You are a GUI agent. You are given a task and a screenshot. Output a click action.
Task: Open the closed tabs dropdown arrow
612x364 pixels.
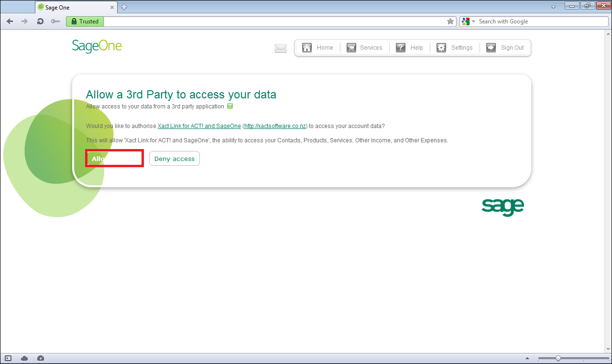click(x=553, y=7)
